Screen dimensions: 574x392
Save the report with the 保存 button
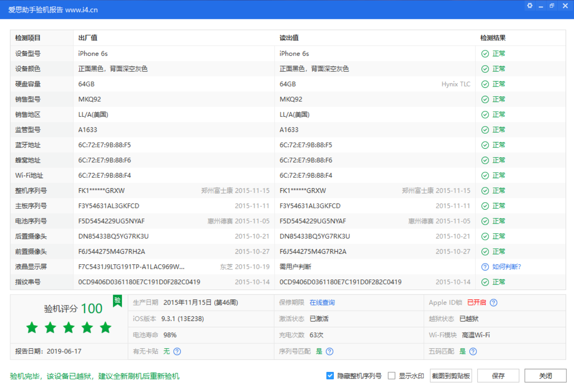click(x=498, y=376)
